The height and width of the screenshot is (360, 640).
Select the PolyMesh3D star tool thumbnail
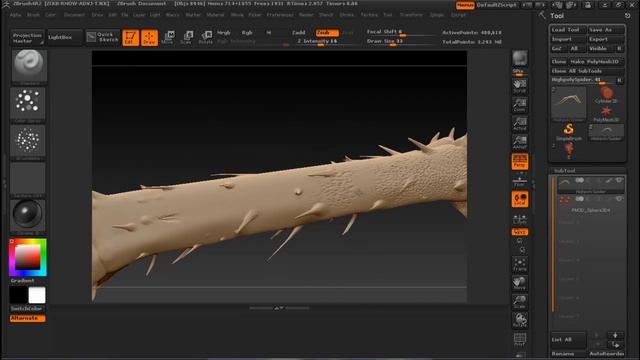pos(606,114)
